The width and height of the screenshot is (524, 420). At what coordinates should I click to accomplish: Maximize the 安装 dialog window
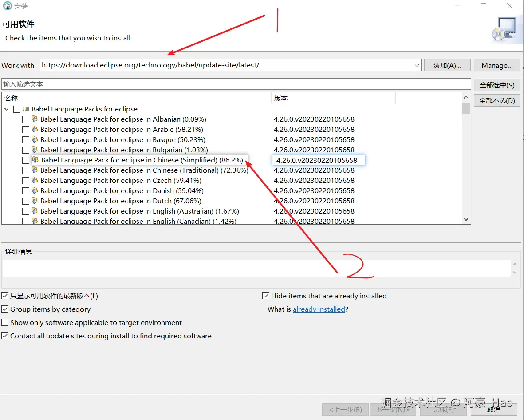point(484,6)
